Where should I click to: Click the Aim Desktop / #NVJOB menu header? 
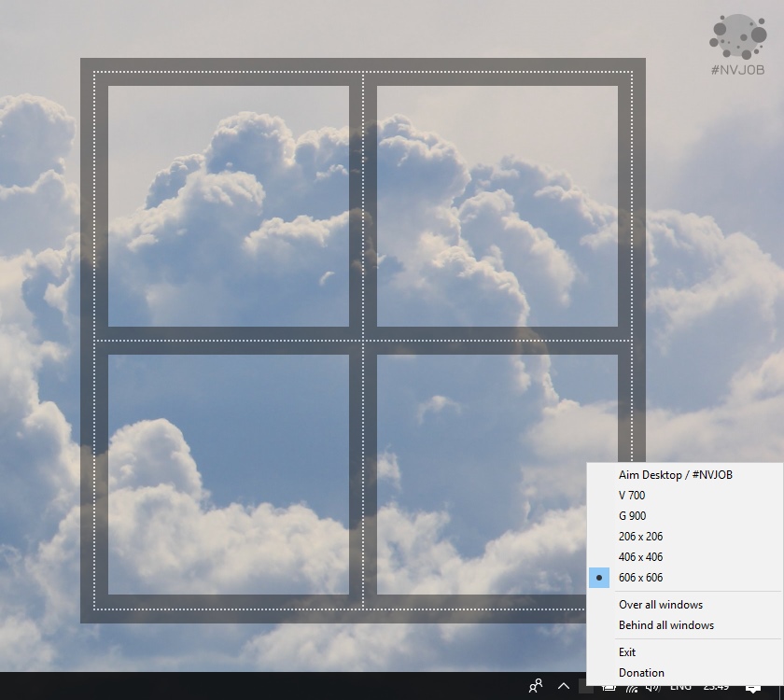tap(684, 475)
